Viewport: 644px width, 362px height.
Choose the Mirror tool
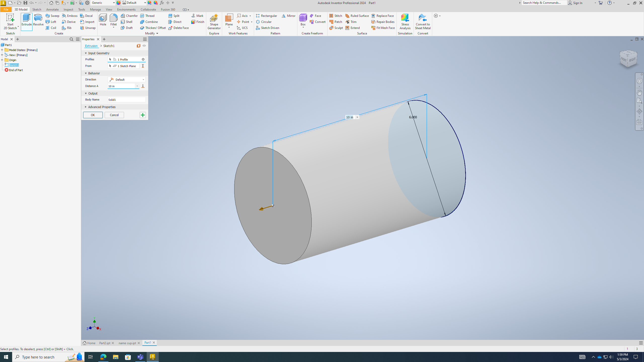(289, 16)
